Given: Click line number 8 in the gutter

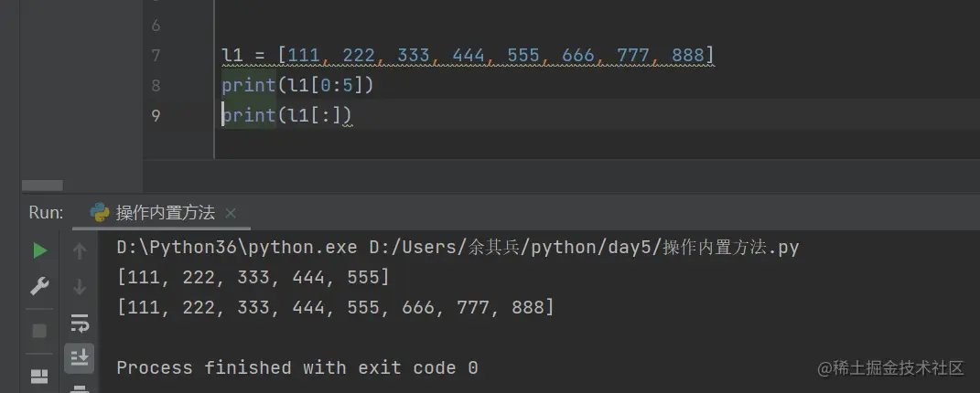Looking at the screenshot, I should pos(155,86).
